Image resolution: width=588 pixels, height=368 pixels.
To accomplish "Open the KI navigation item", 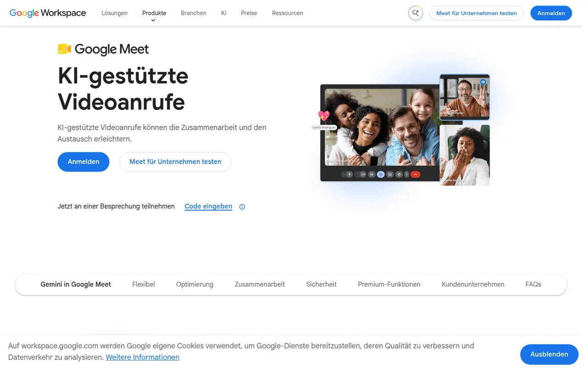I will coord(224,13).
